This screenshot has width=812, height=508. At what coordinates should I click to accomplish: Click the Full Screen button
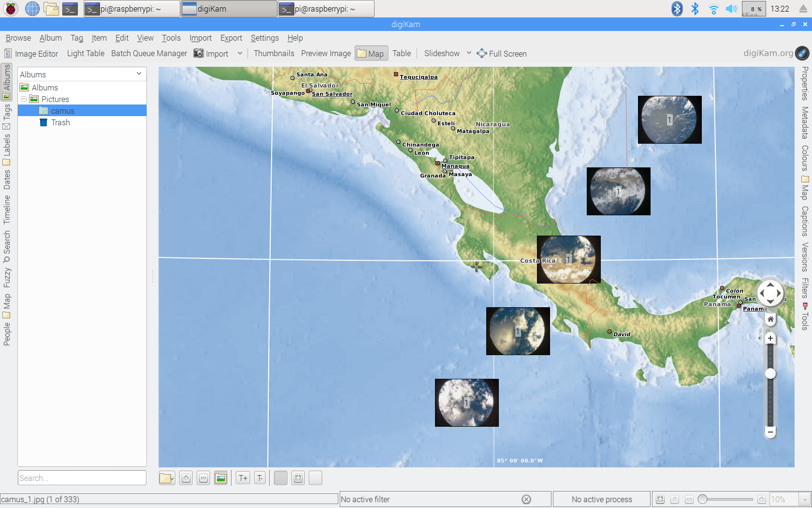(502, 54)
